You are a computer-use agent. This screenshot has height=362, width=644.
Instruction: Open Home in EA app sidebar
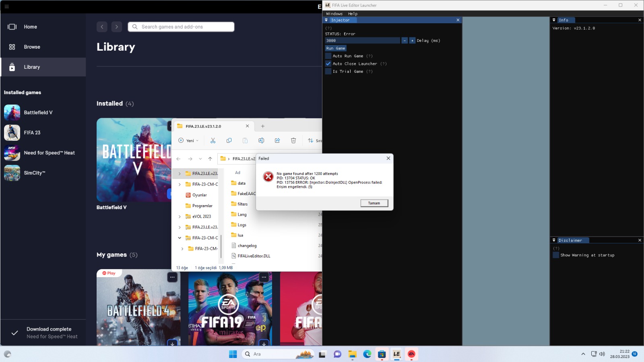[43, 27]
